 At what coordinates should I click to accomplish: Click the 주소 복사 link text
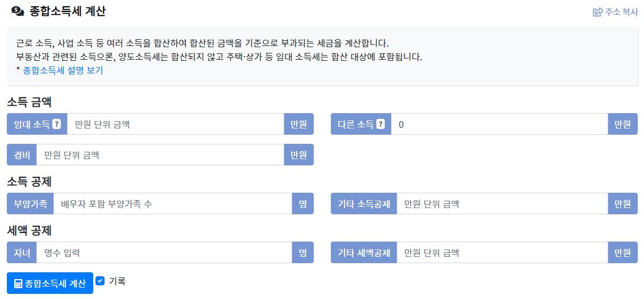point(621,12)
